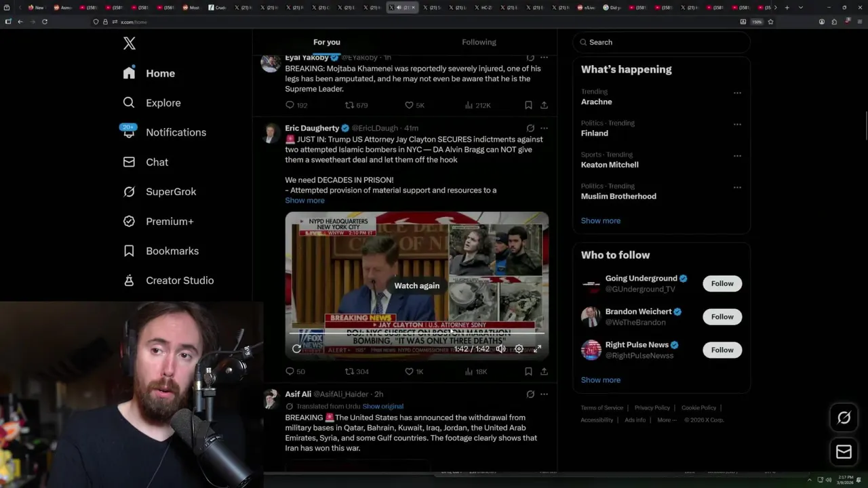Open the Finland trending topic
The height and width of the screenshot is (488, 868).
(x=595, y=134)
